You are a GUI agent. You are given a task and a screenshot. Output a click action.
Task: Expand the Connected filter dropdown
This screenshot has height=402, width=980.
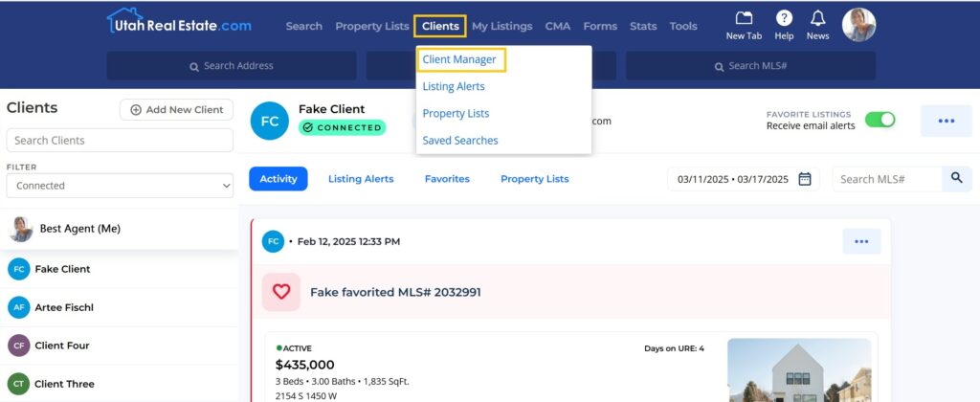[x=120, y=186]
